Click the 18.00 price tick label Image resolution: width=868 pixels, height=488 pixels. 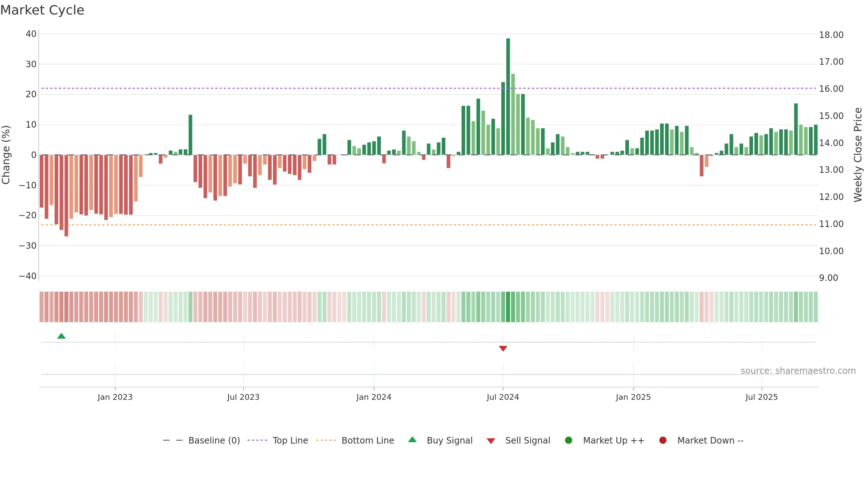click(831, 35)
